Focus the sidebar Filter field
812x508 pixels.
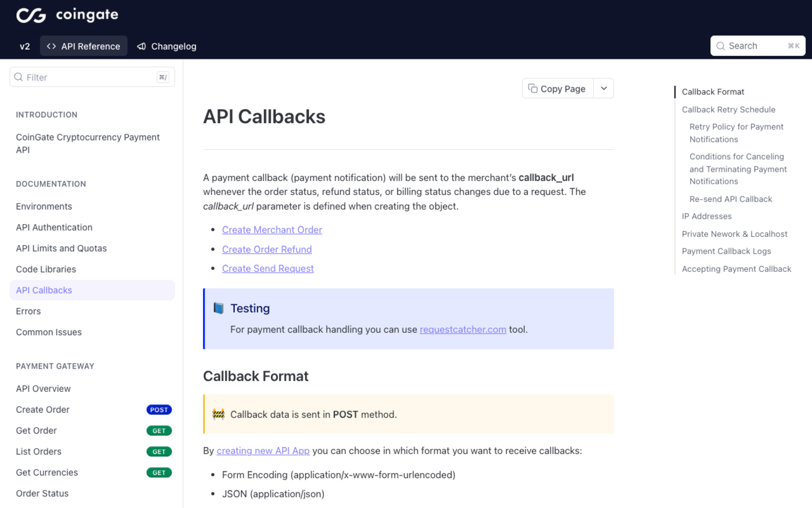92,77
